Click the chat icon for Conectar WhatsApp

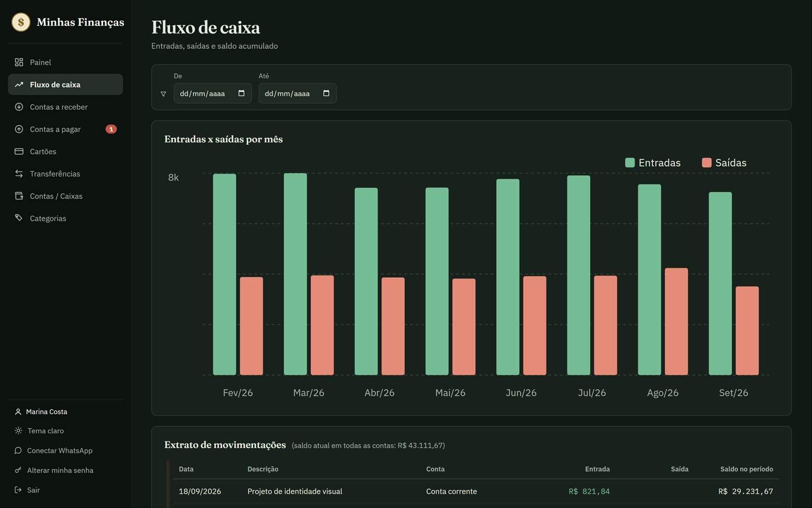coord(18,451)
